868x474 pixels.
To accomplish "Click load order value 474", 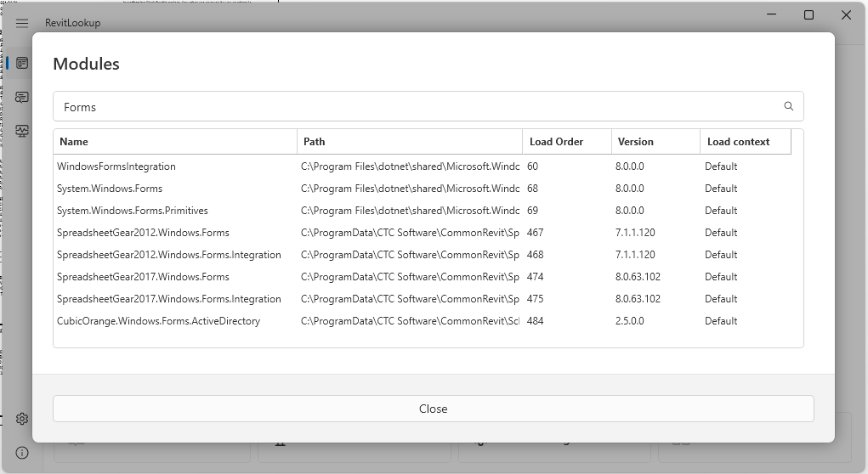I will click(x=536, y=277).
